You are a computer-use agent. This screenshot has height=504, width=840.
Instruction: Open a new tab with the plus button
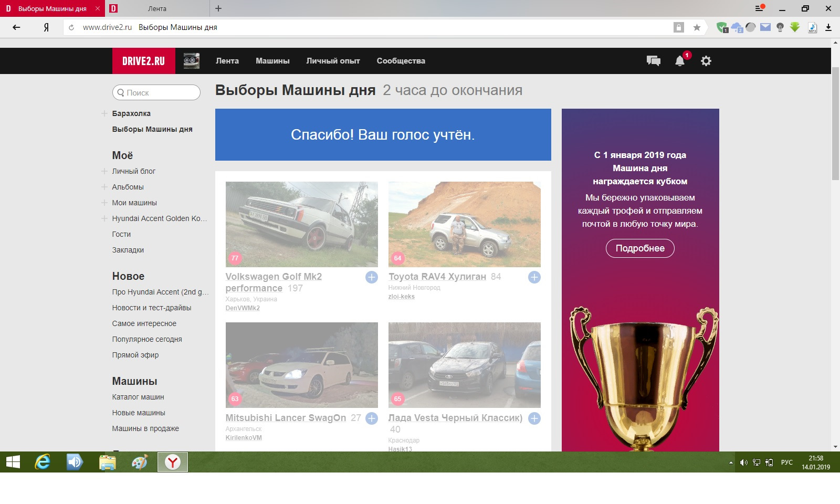[x=218, y=8]
